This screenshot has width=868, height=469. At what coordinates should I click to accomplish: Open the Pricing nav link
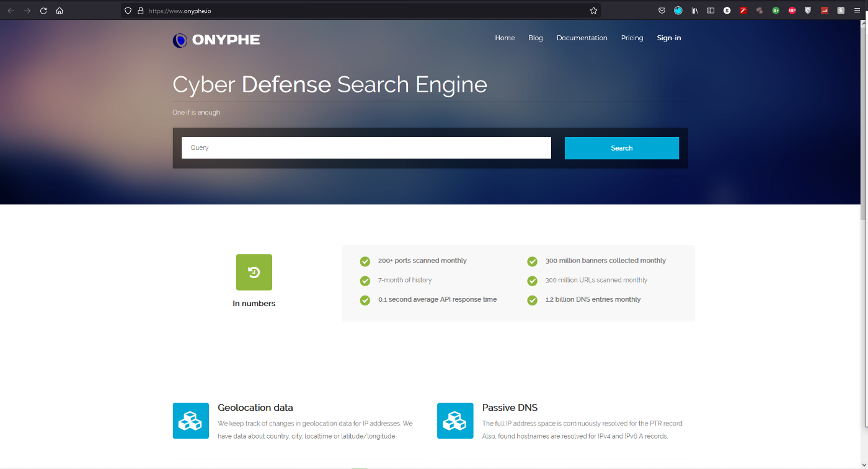click(x=632, y=38)
